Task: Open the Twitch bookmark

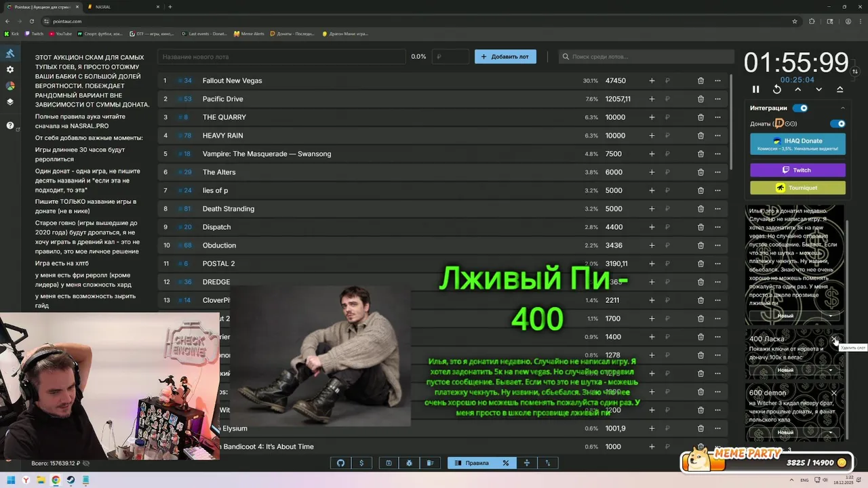Action: pos(34,33)
